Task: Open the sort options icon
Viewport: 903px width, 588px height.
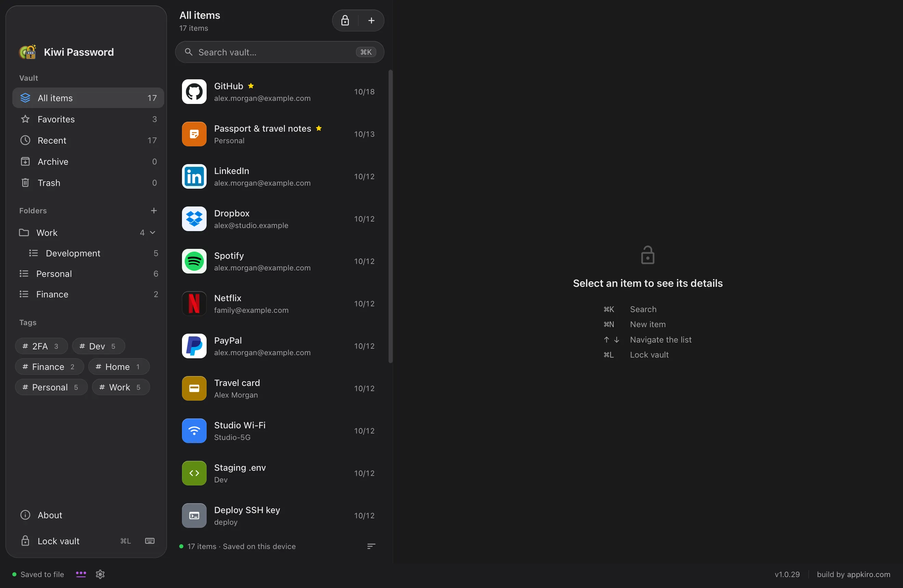Action: pos(371,546)
